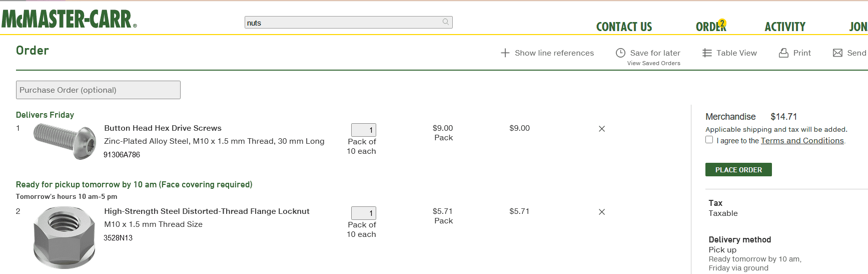Print the order
Viewport: 868px width, 274px height.
click(802, 53)
